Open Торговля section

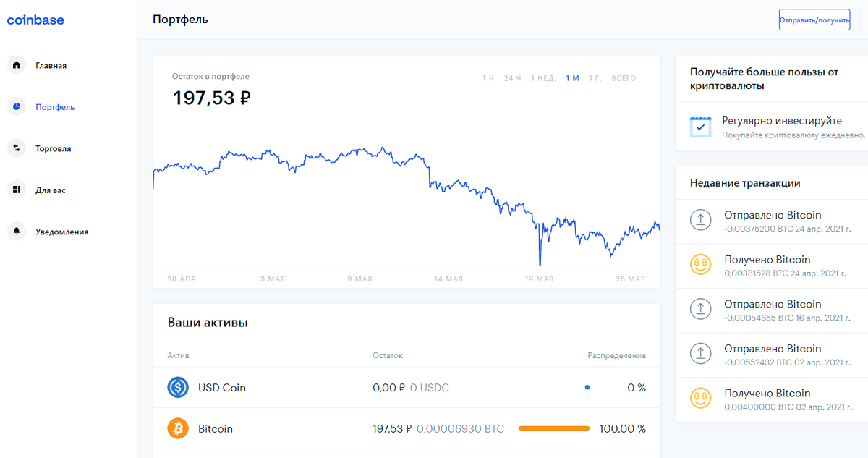(54, 149)
